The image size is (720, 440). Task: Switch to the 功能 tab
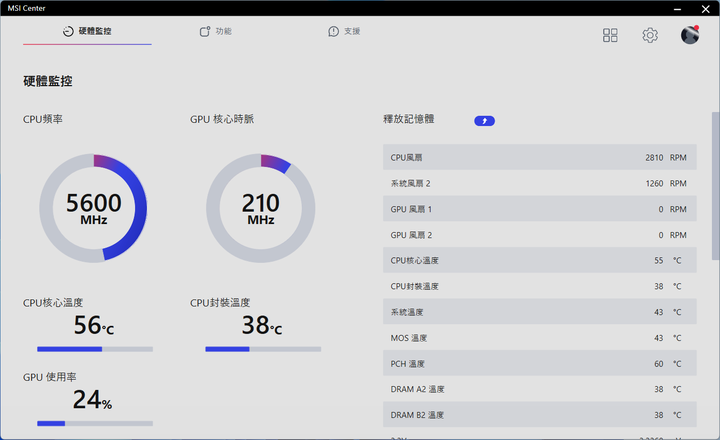[216, 31]
